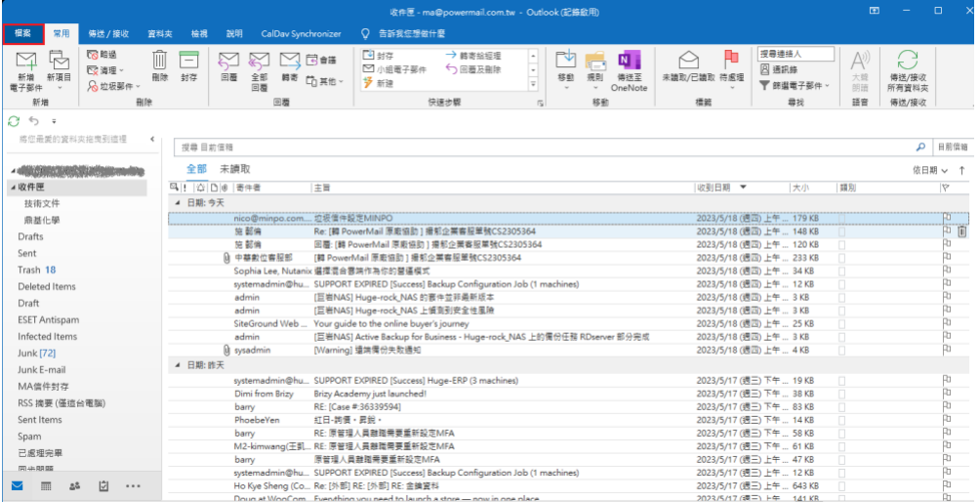Click the magnifier icon in the mailbox search bar
The width and height of the screenshot is (980, 502).
pos(920,147)
